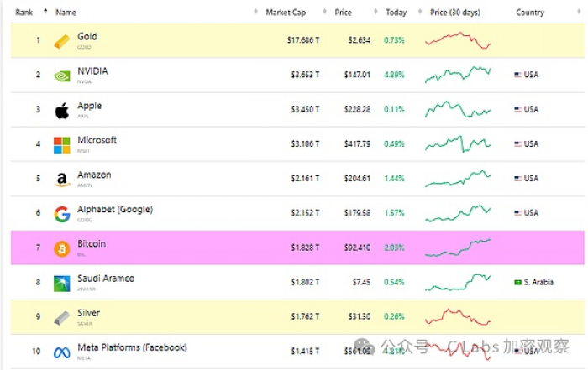This screenshot has width=588, height=370.
Task: Click the NVIDIA logo icon
Action: point(62,76)
